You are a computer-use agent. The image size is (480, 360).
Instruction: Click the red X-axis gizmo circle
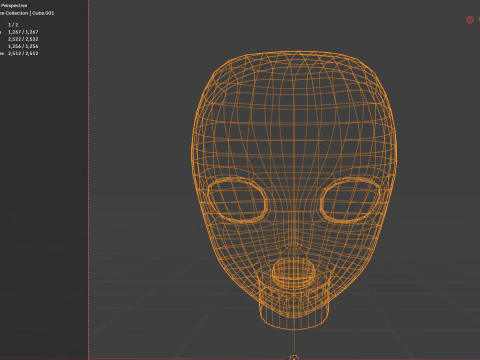(x=470, y=20)
